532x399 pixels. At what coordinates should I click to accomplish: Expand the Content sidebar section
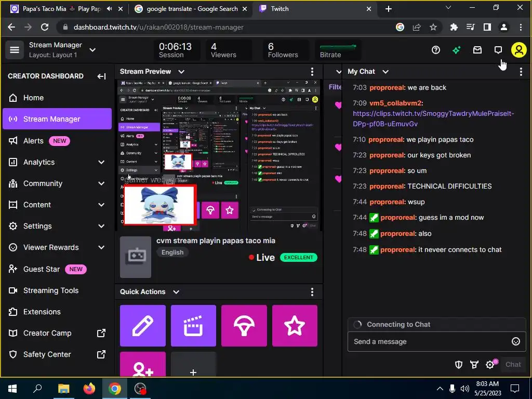101,205
